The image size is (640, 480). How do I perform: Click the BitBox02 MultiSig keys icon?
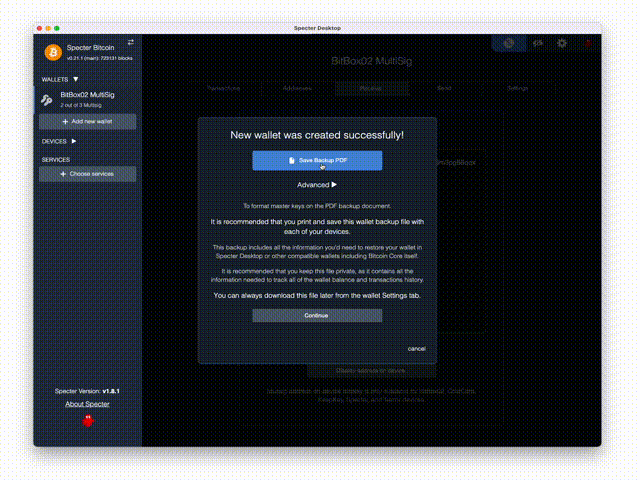point(47,100)
